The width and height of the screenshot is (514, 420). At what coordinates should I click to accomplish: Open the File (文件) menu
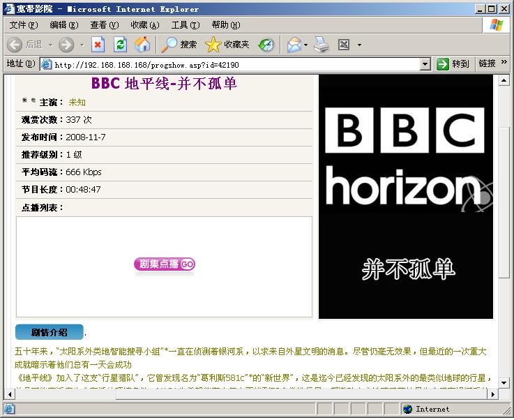pyautogui.click(x=23, y=25)
